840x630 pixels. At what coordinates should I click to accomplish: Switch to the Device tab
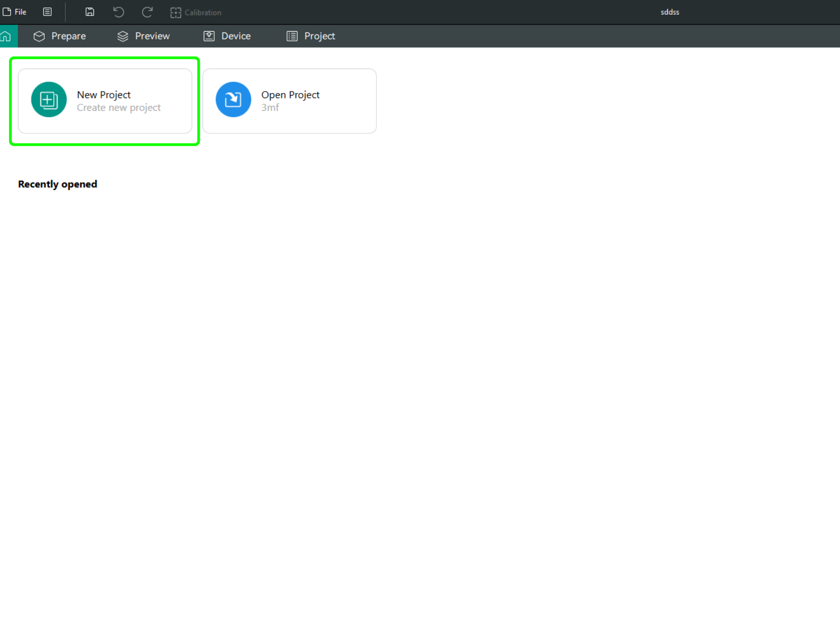click(227, 36)
